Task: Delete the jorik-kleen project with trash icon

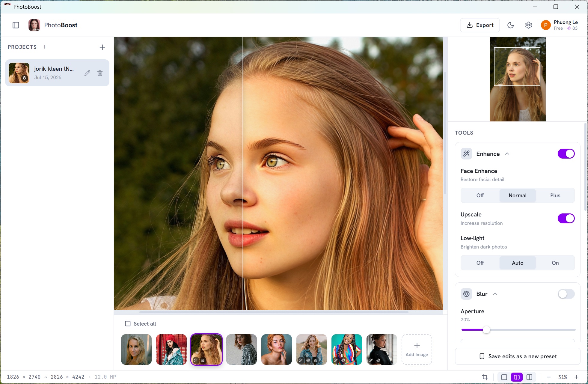Action: 100,73
